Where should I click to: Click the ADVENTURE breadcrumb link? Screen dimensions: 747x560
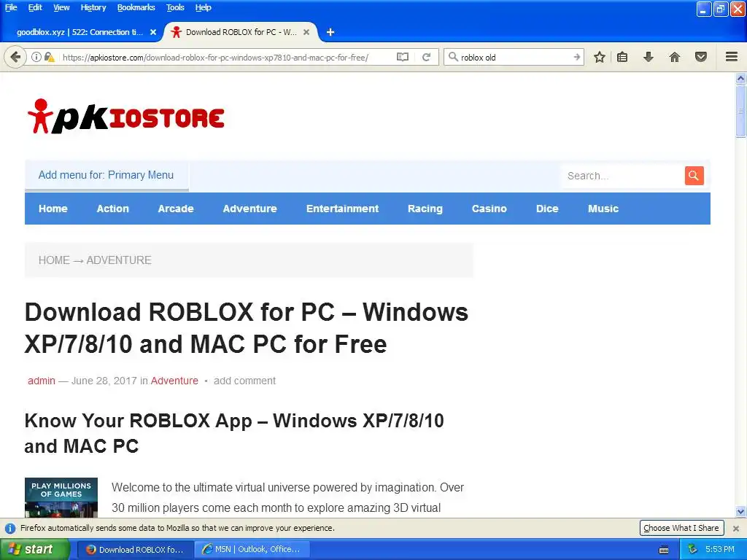(119, 260)
